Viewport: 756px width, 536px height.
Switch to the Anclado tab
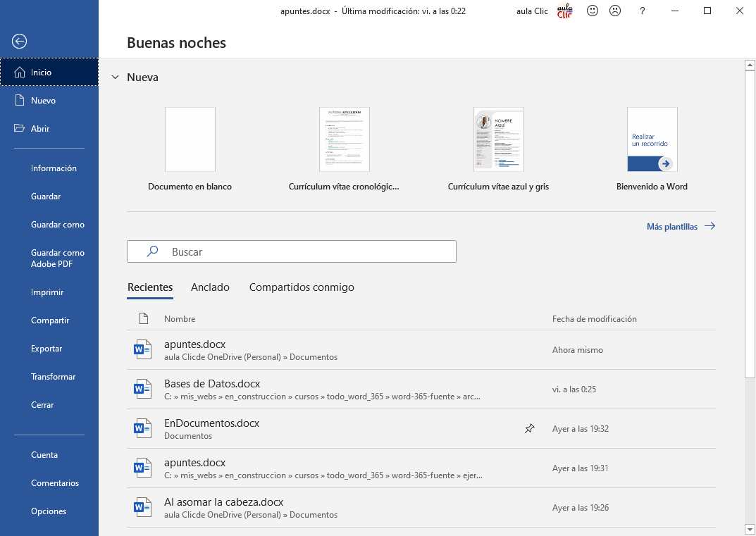[x=210, y=287]
